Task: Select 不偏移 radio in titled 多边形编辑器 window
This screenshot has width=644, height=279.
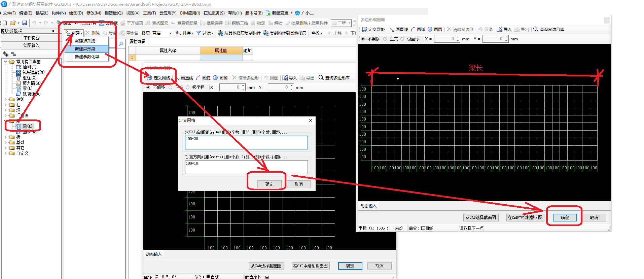Action: 363,39
